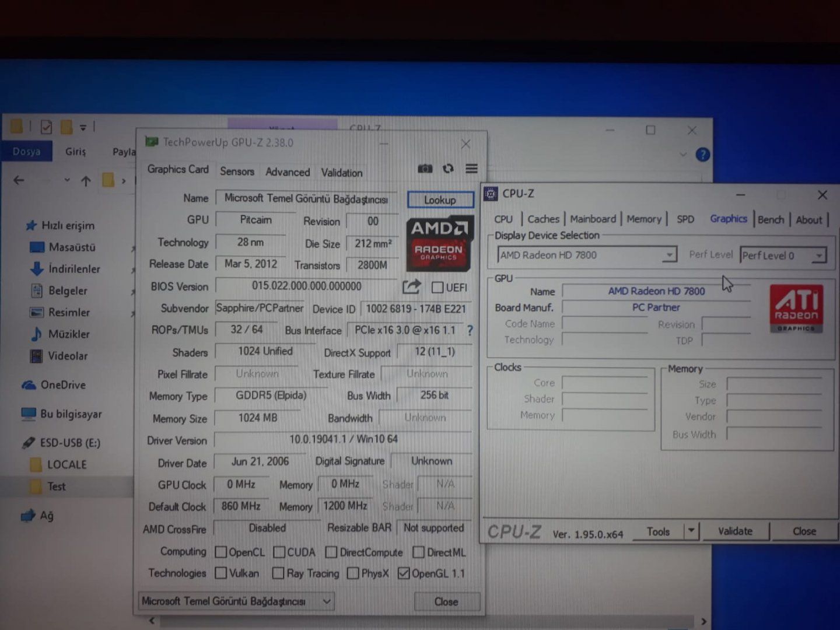The image size is (840, 630).
Task: Open the recent locations dropdown arrow
Action: tap(67, 180)
